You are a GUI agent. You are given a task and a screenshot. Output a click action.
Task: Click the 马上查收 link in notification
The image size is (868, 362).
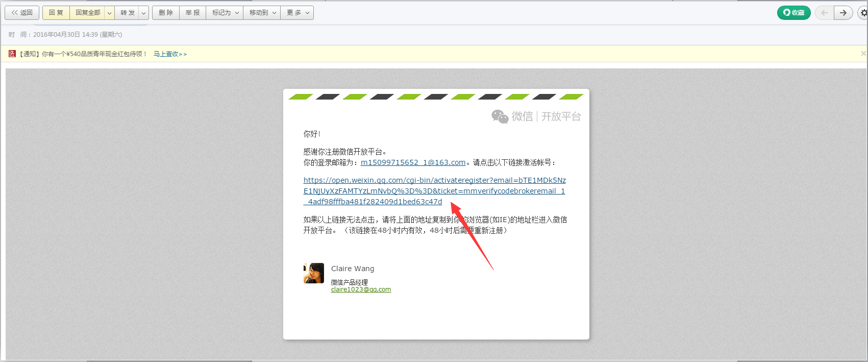click(x=170, y=54)
